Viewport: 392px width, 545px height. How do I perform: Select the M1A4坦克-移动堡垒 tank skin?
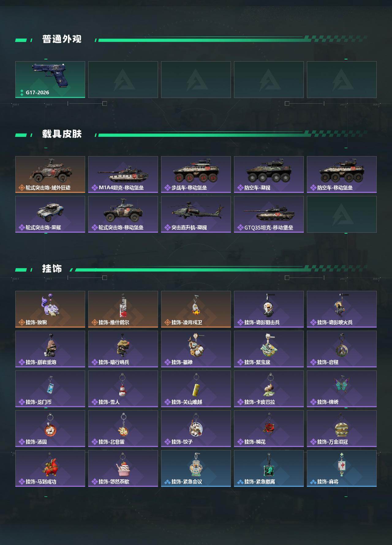[x=123, y=175]
